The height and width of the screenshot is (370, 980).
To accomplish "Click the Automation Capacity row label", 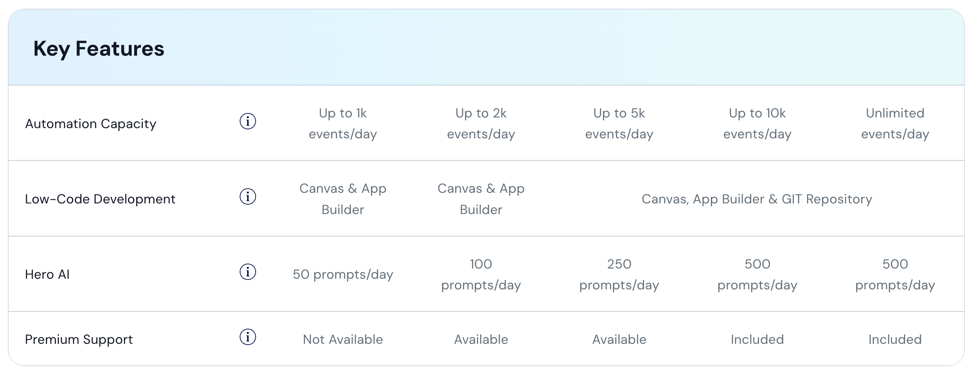I will pyautogui.click(x=91, y=124).
